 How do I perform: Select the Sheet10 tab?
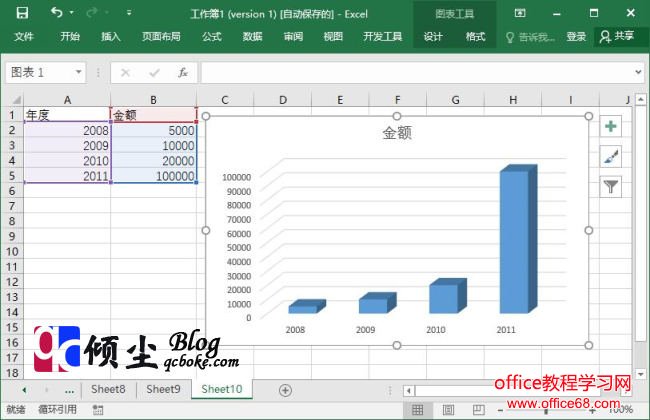222,389
